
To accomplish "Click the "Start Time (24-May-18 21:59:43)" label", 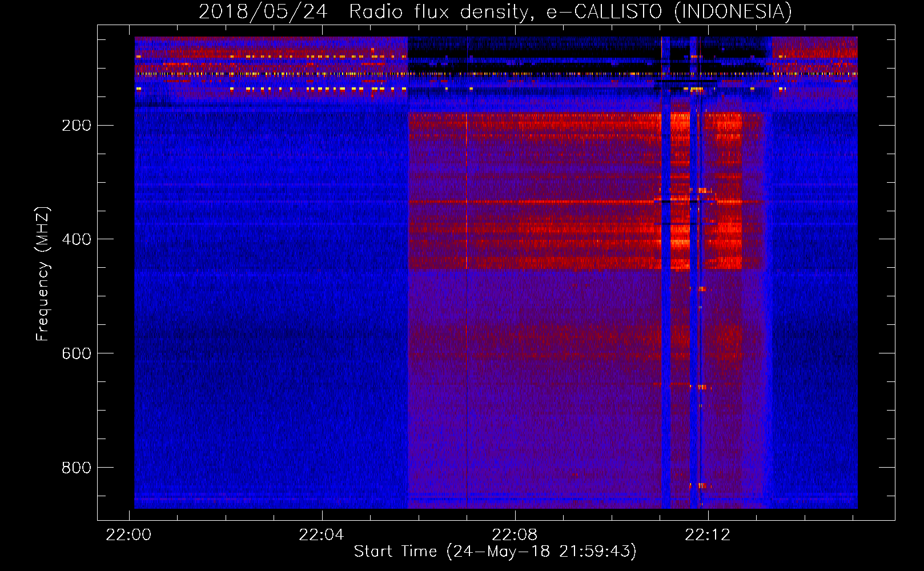I will point(495,552).
